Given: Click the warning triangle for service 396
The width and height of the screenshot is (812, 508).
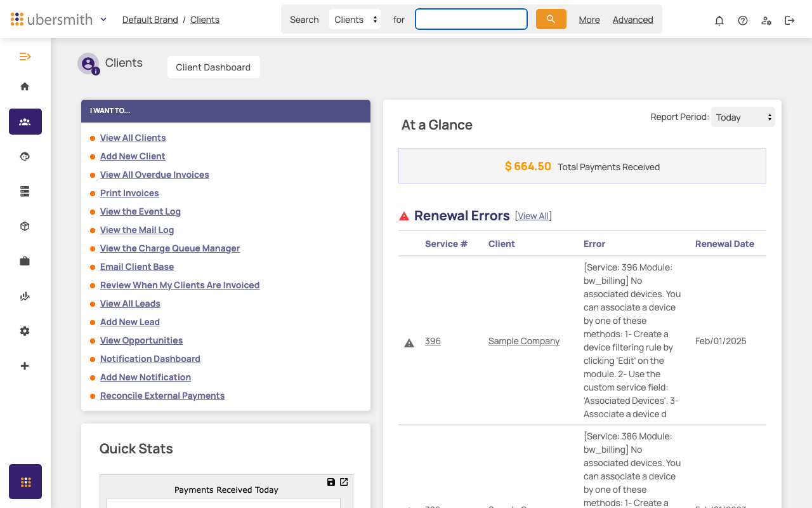Looking at the screenshot, I should pos(409,343).
